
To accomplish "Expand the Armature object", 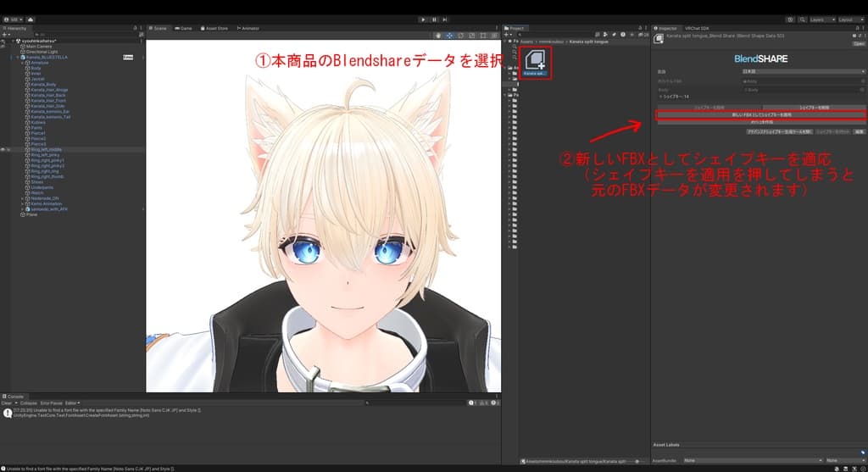I will coord(23,63).
